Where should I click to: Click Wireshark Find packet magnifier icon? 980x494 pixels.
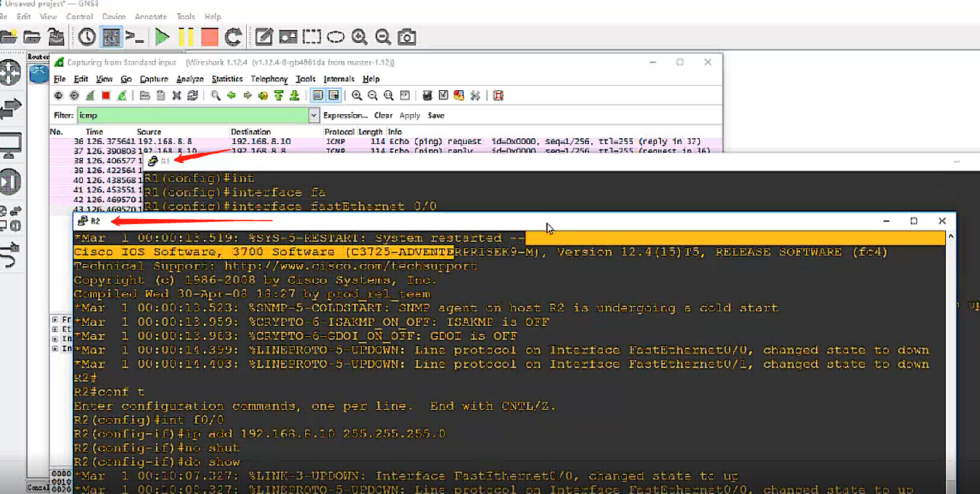(216, 95)
